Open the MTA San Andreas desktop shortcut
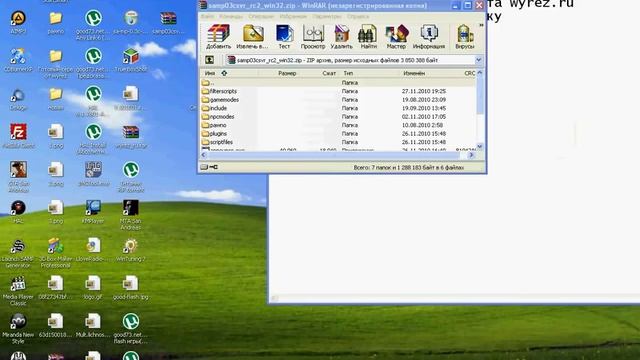Image resolution: width=640 pixels, height=360 pixels. tap(131, 215)
